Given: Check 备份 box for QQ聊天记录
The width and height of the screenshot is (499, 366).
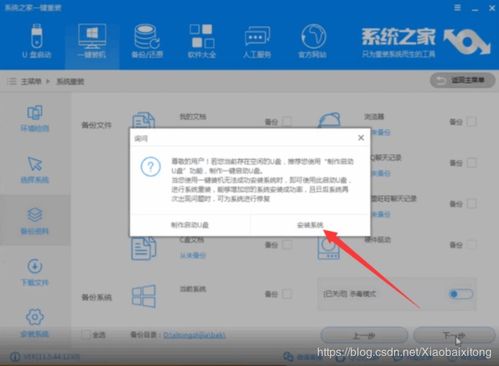Looking at the screenshot, I should click(x=471, y=163).
